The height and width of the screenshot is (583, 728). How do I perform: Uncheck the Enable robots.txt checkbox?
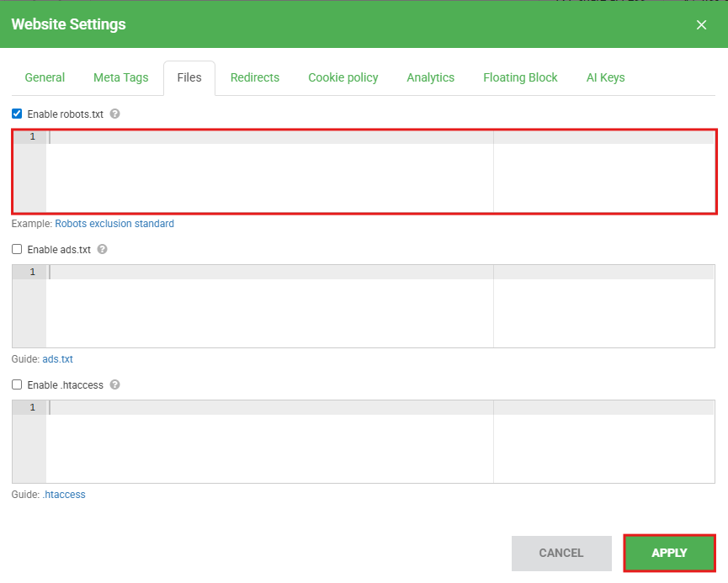[x=17, y=114]
